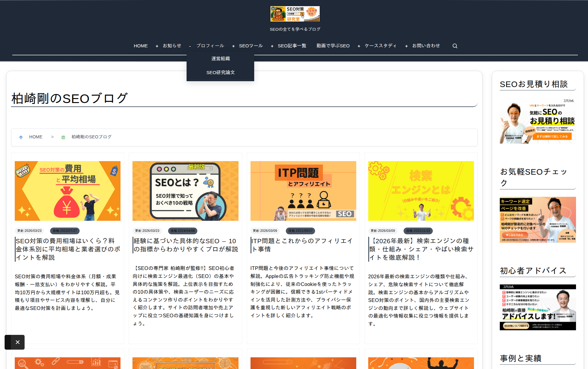Expand the お知らせ navigation menu

tap(172, 46)
